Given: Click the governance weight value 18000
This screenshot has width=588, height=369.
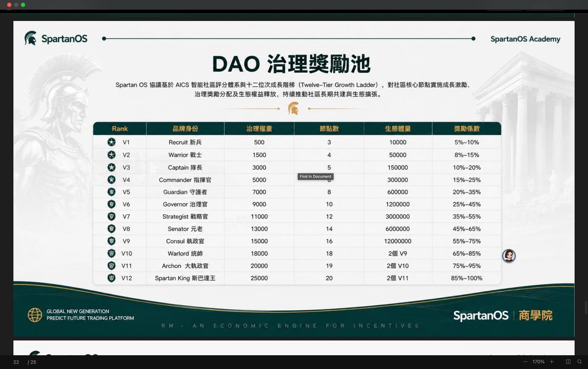Looking at the screenshot, I should click(259, 253).
